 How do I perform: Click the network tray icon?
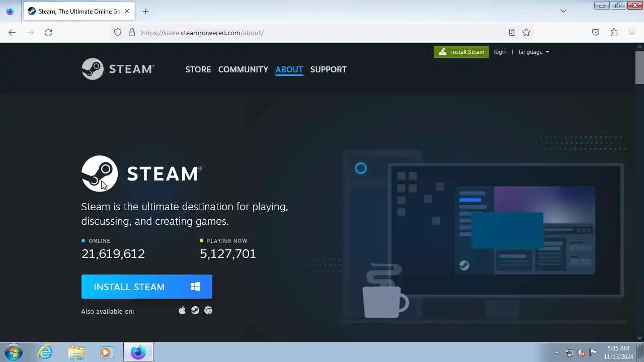(569, 352)
